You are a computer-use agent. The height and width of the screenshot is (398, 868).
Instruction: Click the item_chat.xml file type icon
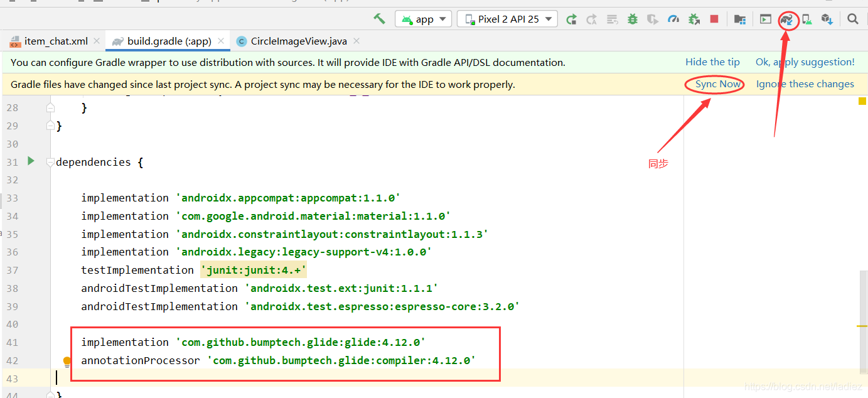click(x=15, y=42)
